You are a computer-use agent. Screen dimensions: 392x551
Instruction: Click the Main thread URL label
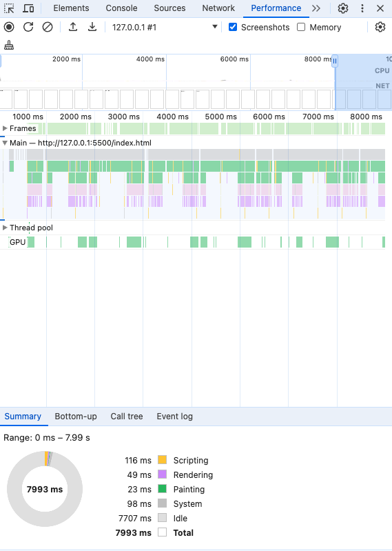pyautogui.click(x=81, y=143)
